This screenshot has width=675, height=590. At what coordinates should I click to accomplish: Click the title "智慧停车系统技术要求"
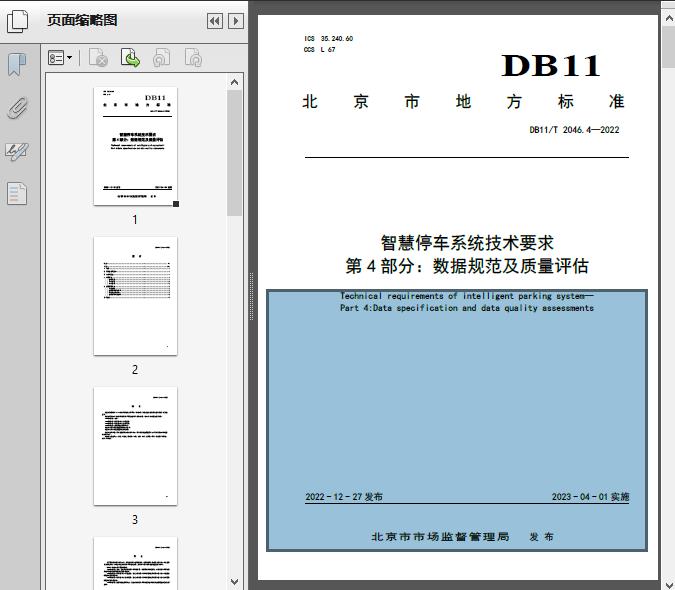(467, 243)
